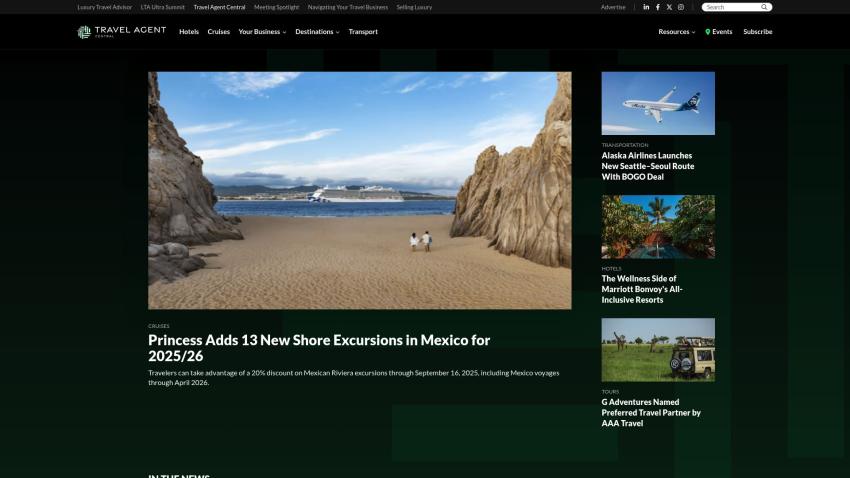Visit Meeting Spotlight link
This screenshot has width=850, height=478.
[x=276, y=7]
